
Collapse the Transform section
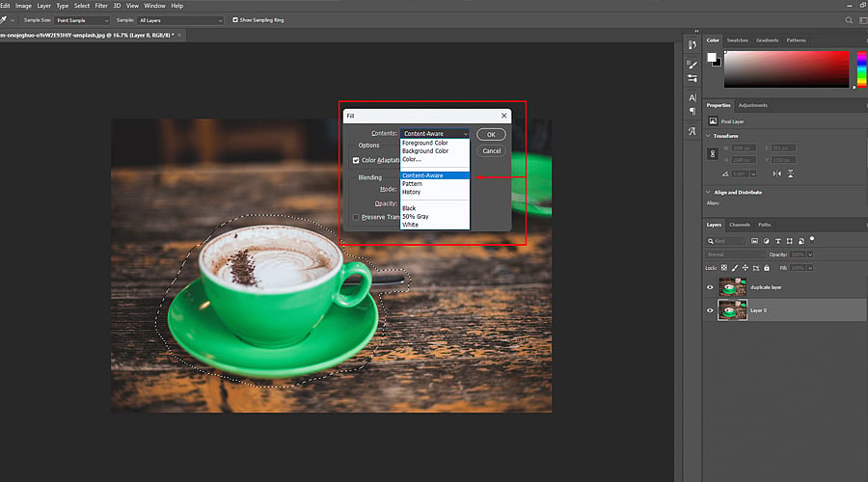point(708,136)
